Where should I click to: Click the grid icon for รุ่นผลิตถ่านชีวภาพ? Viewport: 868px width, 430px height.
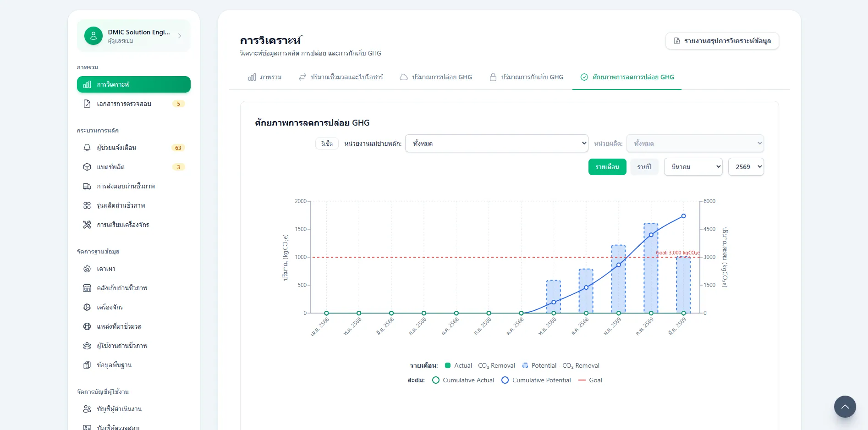87,205
